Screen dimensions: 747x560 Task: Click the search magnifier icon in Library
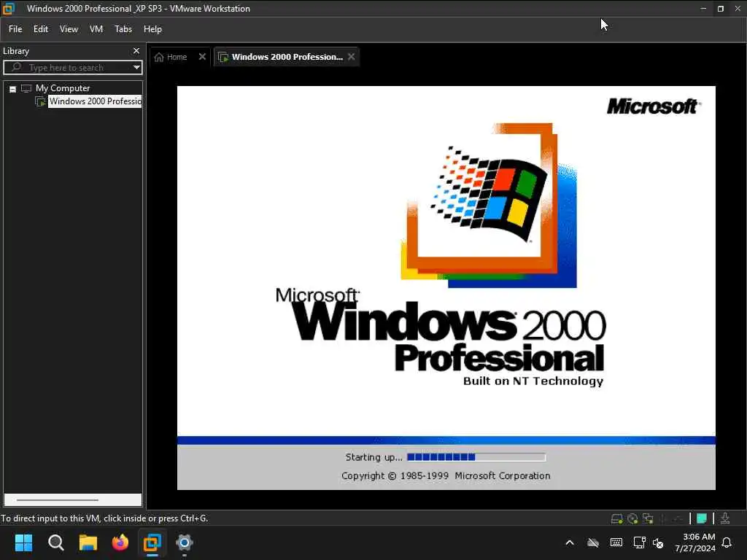[x=17, y=67]
